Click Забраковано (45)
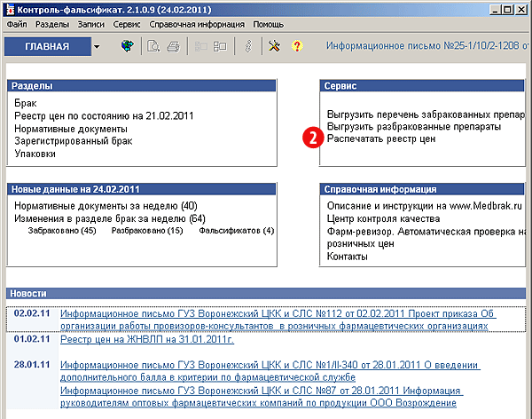Screen dimensions: 532x419 (62, 231)
